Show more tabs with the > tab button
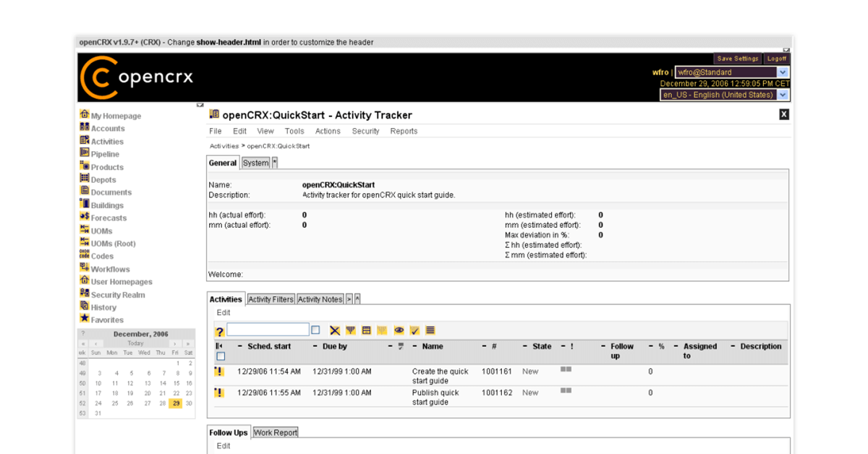The height and width of the screenshot is (454, 868). click(349, 299)
